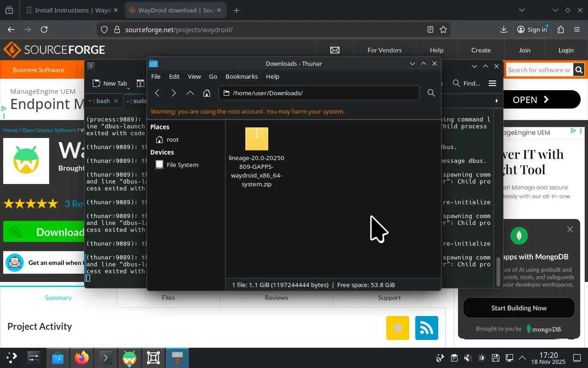Open the Support tab on SourceForge

[x=390, y=298]
